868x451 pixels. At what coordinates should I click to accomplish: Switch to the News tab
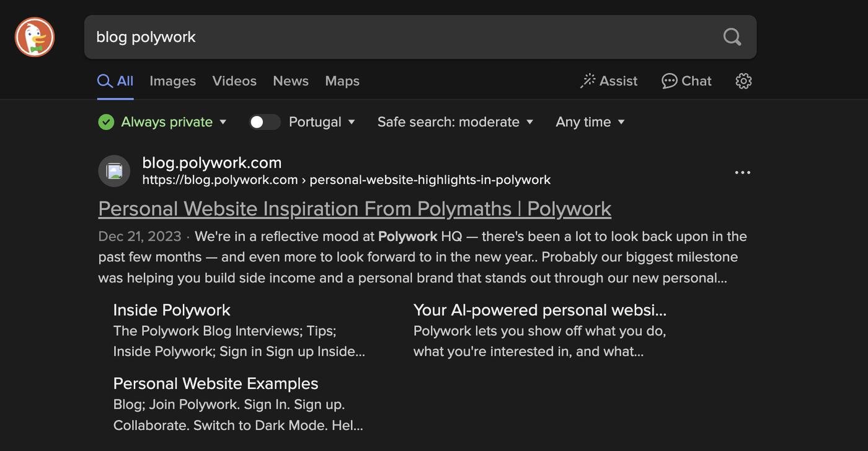[291, 81]
